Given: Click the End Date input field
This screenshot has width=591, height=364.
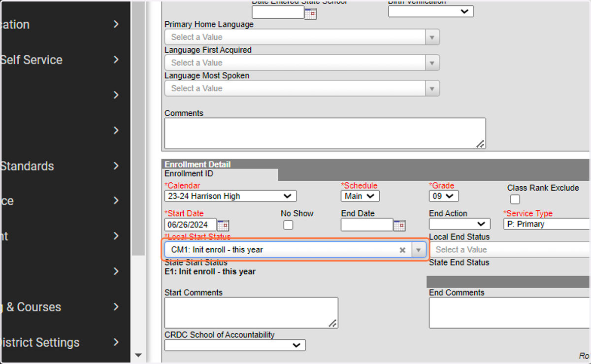Looking at the screenshot, I should click(367, 225).
